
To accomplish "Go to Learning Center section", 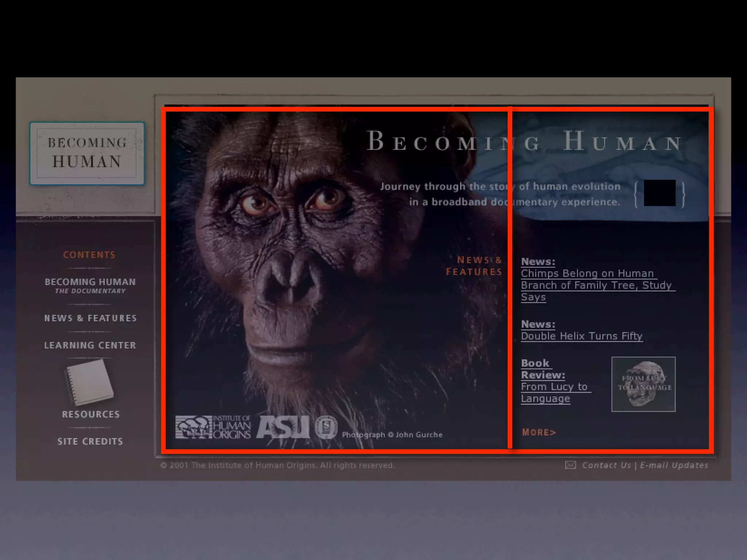I will (90, 345).
